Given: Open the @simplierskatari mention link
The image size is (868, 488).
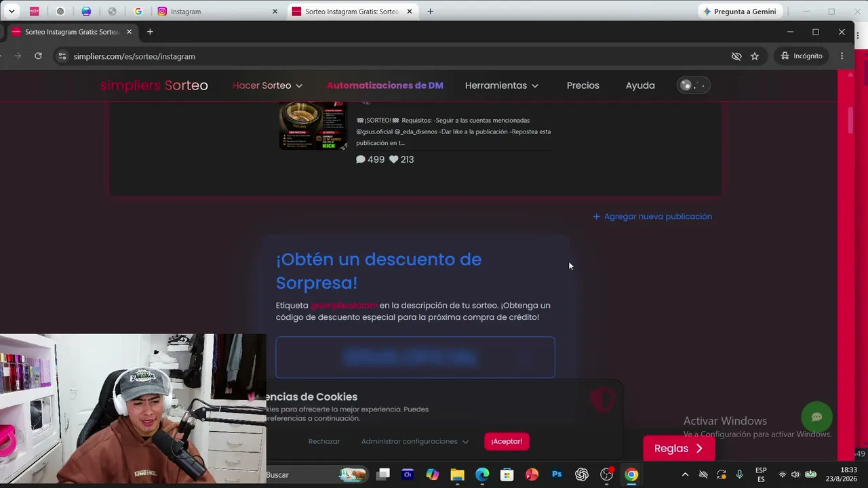Looking at the screenshot, I should pos(344,306).
